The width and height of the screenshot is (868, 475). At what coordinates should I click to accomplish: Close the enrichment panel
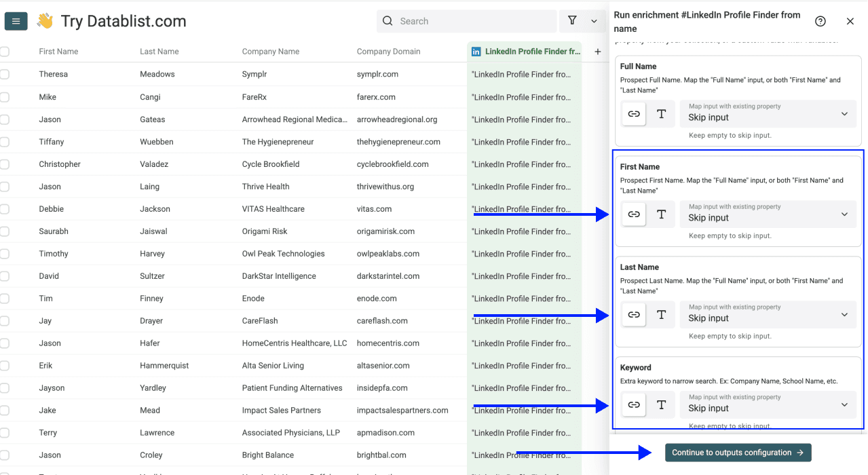click(850, 21)
